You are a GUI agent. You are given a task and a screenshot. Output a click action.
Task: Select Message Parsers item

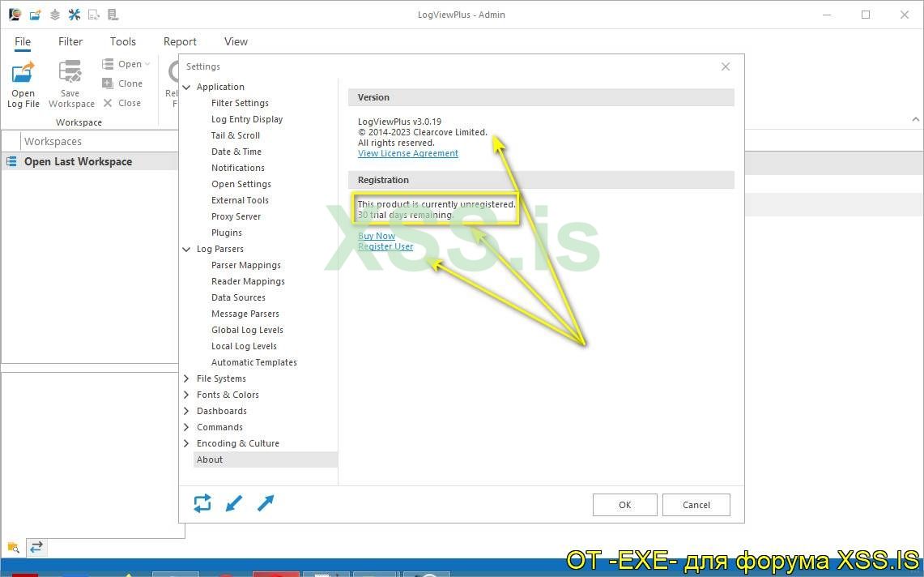pyautogui.click(x=245, y=314)
